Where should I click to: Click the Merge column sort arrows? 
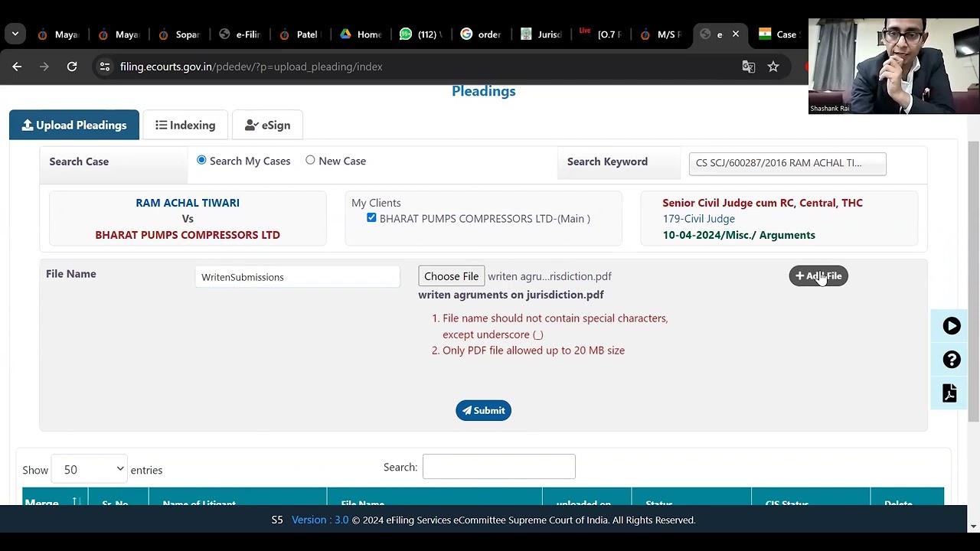(77, 502)
